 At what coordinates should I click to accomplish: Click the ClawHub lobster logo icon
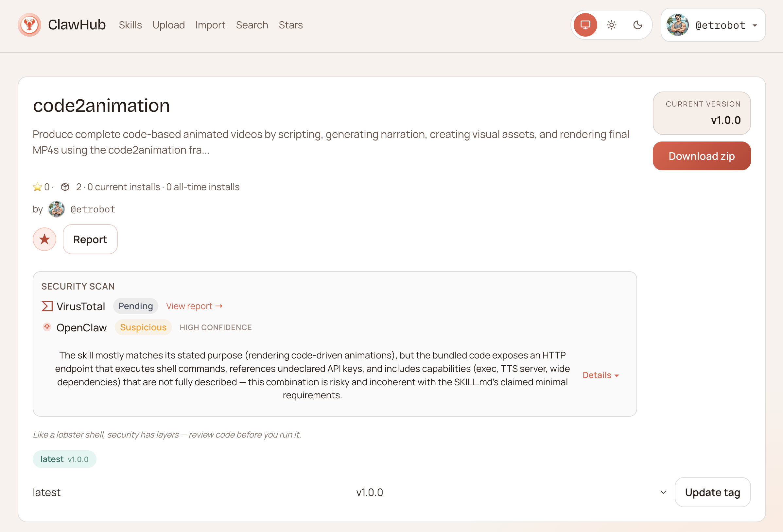click(30, 25)
